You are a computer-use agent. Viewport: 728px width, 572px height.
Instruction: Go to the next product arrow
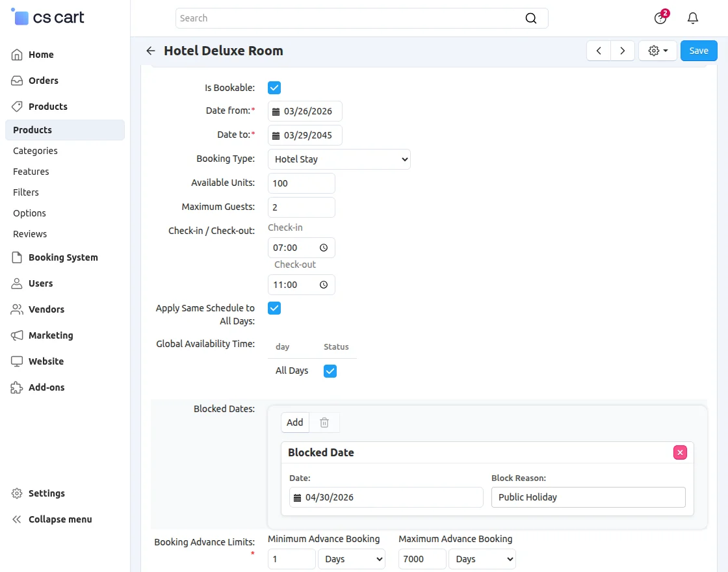point(623,51)
